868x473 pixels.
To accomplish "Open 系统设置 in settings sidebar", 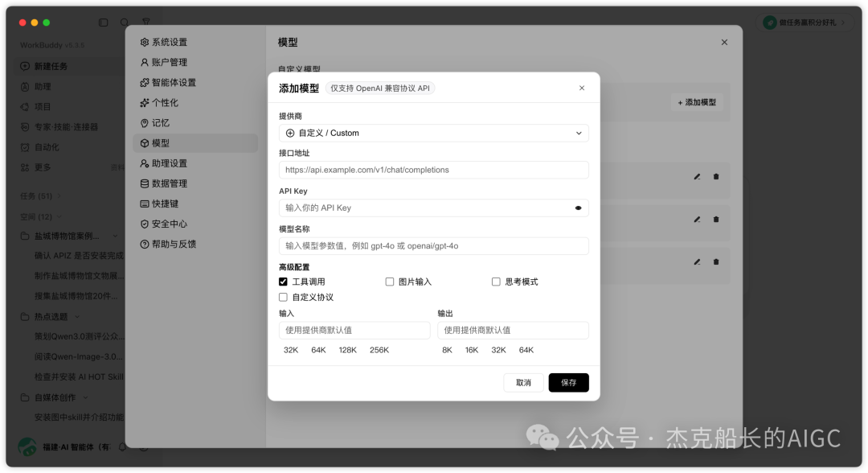I will click(x=194, y=42).
